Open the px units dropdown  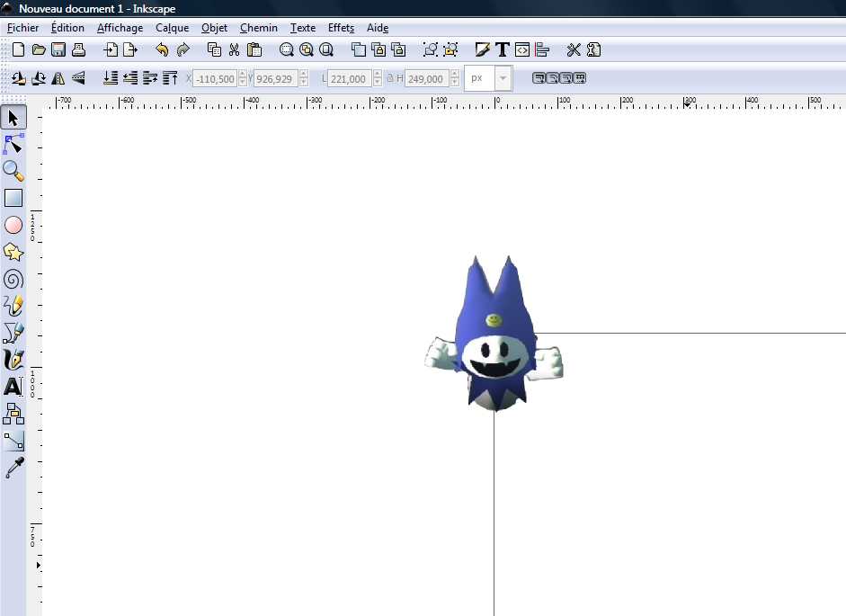(x=503, y=78)
